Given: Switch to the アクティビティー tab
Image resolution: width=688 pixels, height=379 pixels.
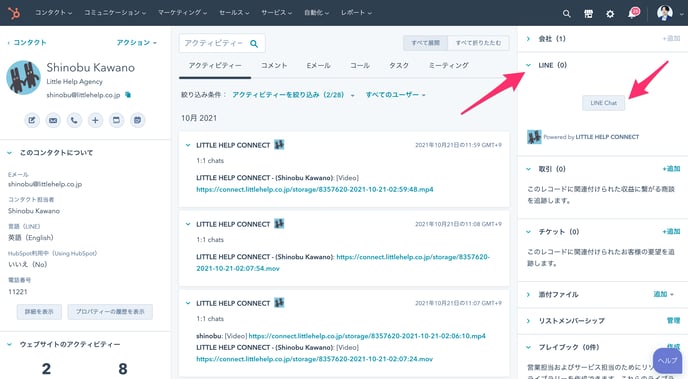Looking at the screenshot, I should (215, 65).
